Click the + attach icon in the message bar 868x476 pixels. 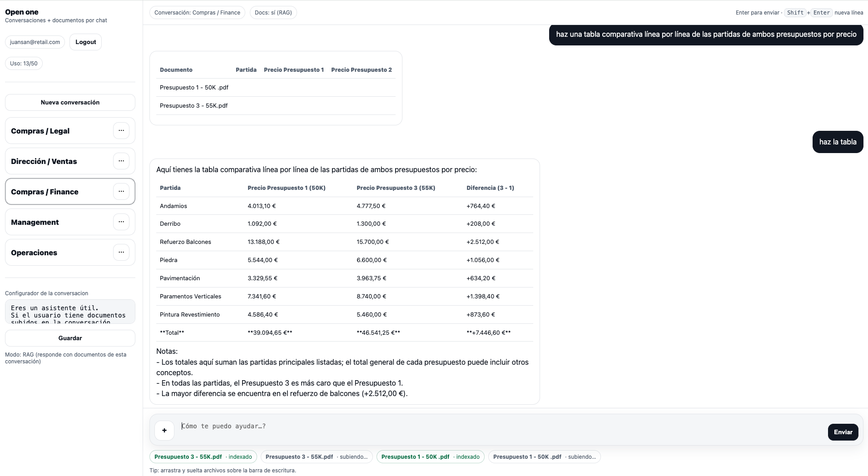point(164,430)
